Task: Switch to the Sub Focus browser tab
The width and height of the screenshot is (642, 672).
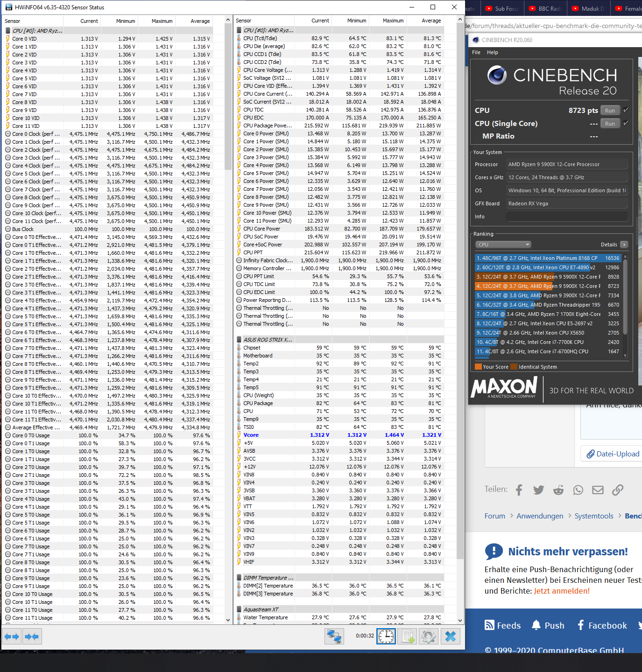Action: tap(501, 8)
